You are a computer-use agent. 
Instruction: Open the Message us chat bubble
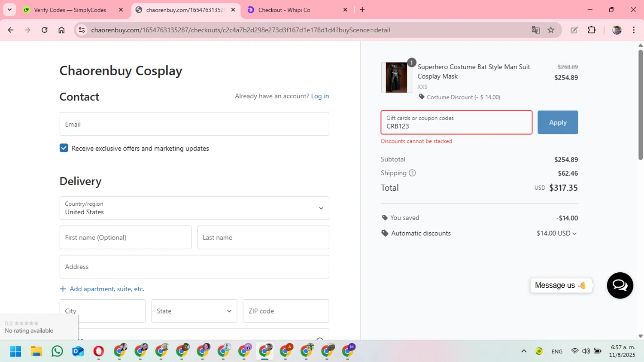pos(561,285)
